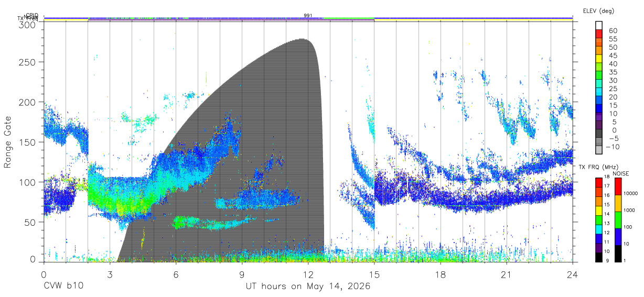Click the 18 label on TX FRQ scale

[607, 177]
